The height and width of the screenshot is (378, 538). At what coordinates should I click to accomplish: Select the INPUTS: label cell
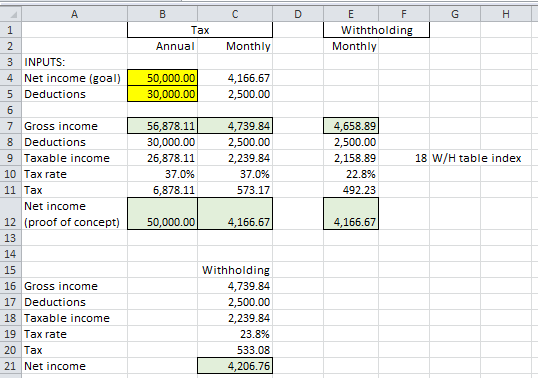[x=74, y=62]
